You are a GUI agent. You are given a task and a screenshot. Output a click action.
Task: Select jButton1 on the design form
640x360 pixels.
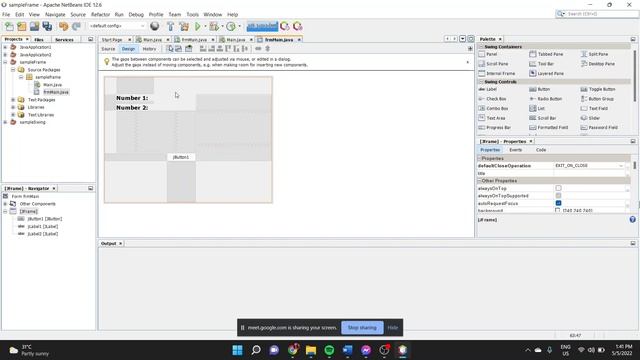coord(181,157)
